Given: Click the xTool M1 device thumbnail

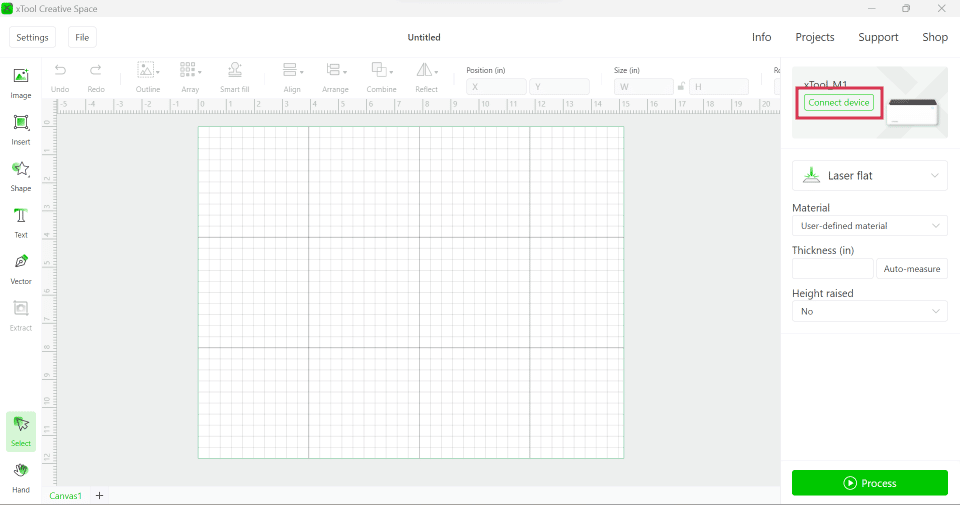Looking at the screenshot, I should 913,111.
